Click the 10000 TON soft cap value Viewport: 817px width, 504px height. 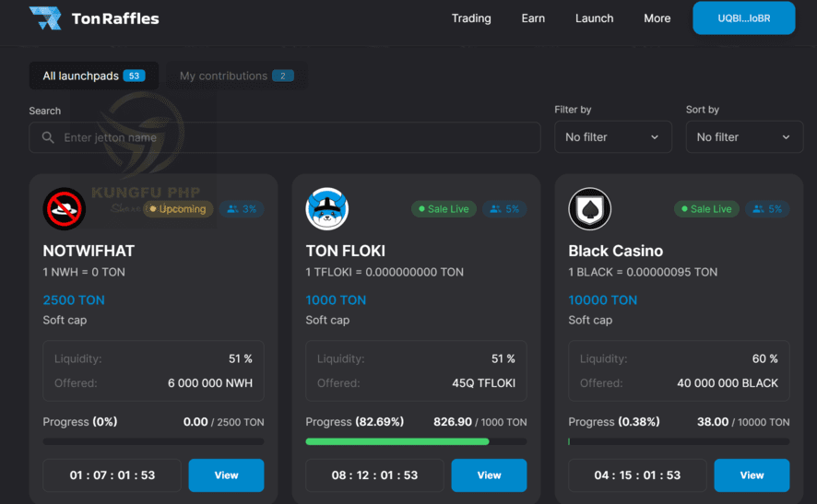[602, 299]
